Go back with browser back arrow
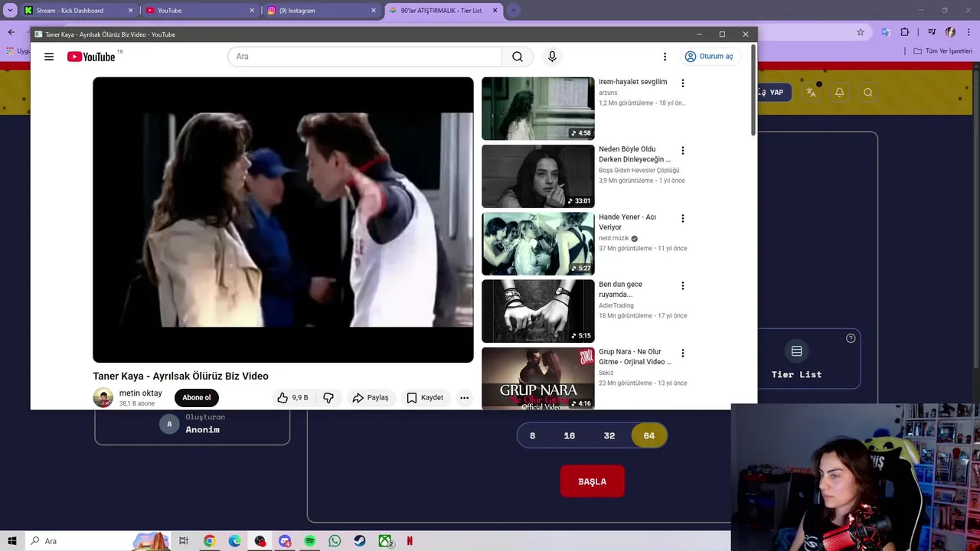Screen dimensions: 980x551 (x=11, y=32)
